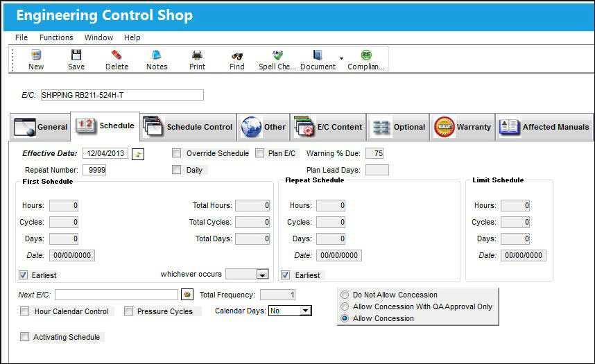Open the File menu
The height and width of the screenshot is (364, 595).
click(21, 37)
